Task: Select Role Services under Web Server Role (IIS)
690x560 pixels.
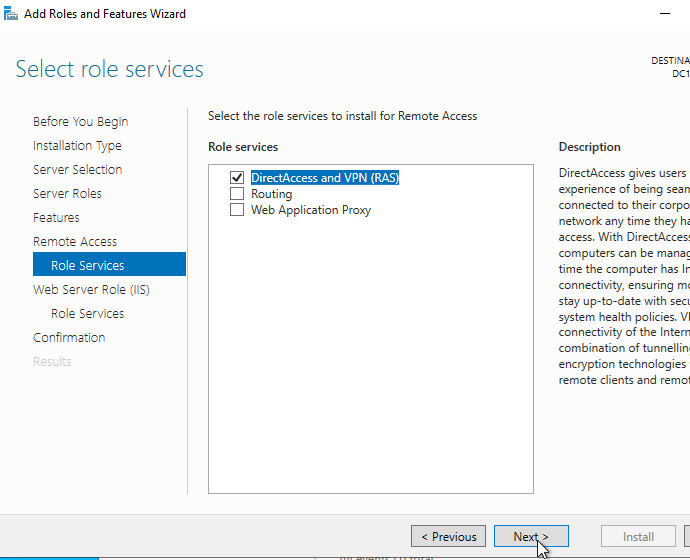Action: (88, 314)
